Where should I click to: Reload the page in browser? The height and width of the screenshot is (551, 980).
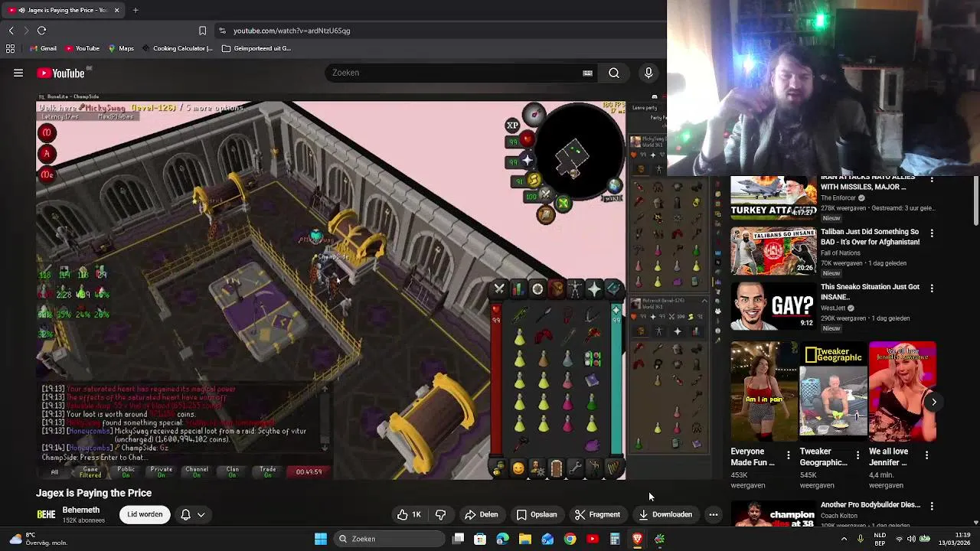pos(41,31)
